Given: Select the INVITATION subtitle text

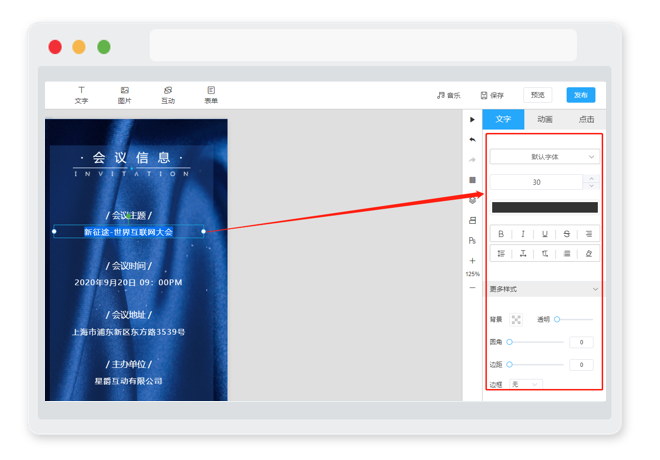Looking at the screenshot, I should coord(131,174).
